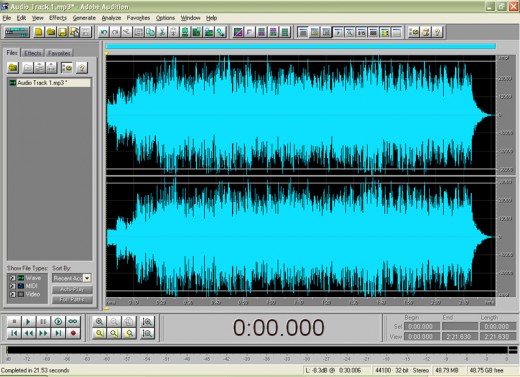The image size is (520, 377).
Task: Switch to the Effects panel tab
Action: click(x=33, y=53)
